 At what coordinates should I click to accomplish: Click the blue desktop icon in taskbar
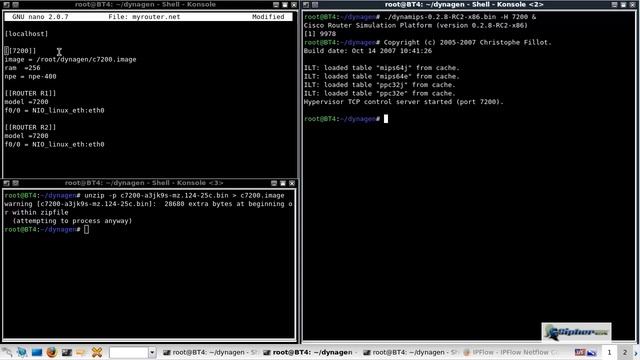point(37,352)
